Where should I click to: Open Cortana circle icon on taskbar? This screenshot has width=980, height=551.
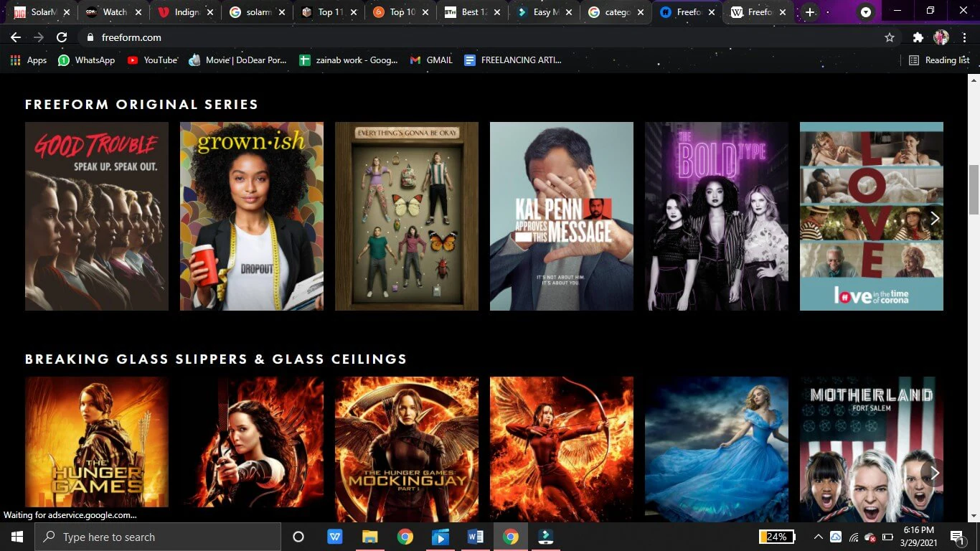coord(298,537)
